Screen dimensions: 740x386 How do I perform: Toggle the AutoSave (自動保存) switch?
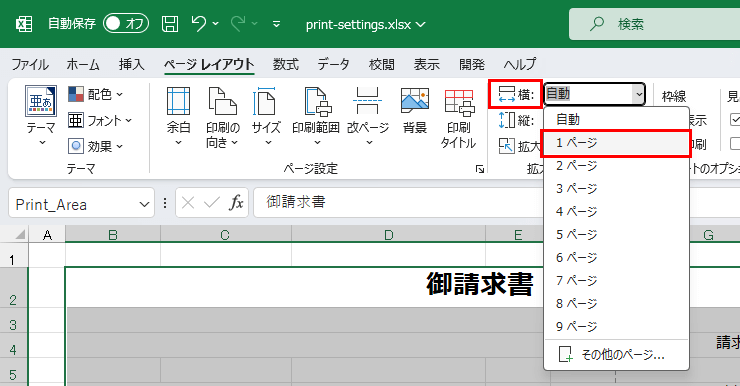click(126, 23)
